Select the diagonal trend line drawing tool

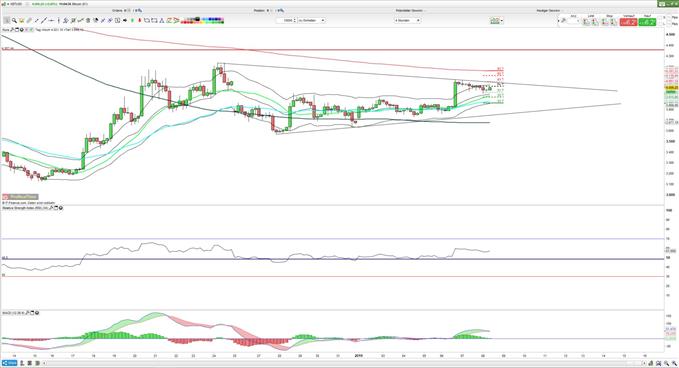click(43, 20)
